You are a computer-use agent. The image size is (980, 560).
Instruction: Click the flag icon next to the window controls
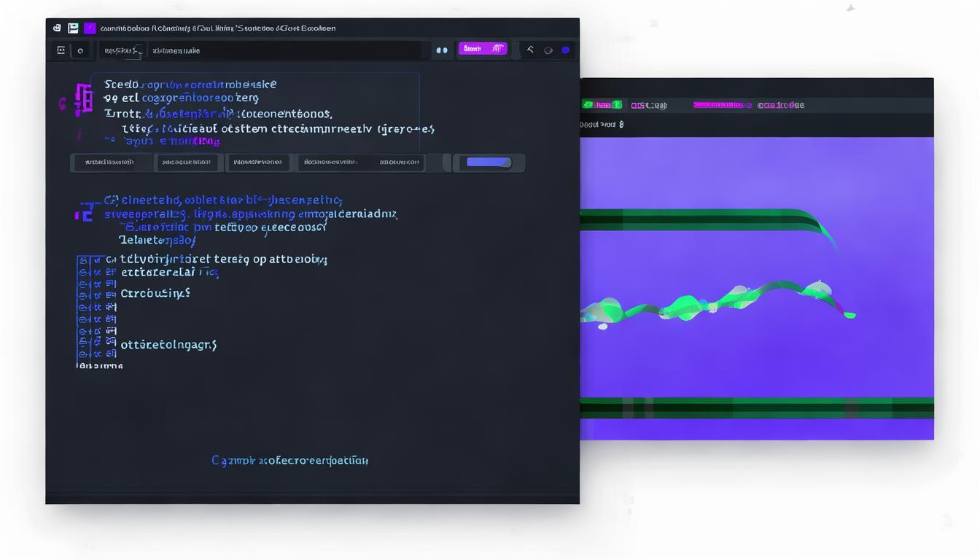(72, 28)
